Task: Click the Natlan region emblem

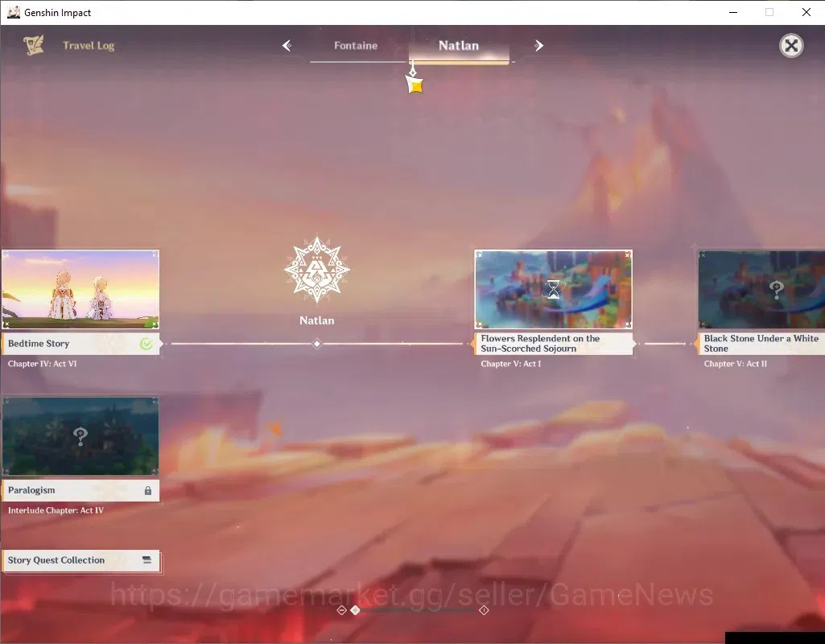Action: tap(317, 270)
